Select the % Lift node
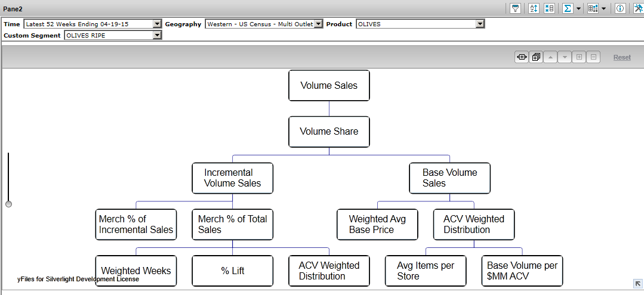644x295 pixels. tap(232, 271)
